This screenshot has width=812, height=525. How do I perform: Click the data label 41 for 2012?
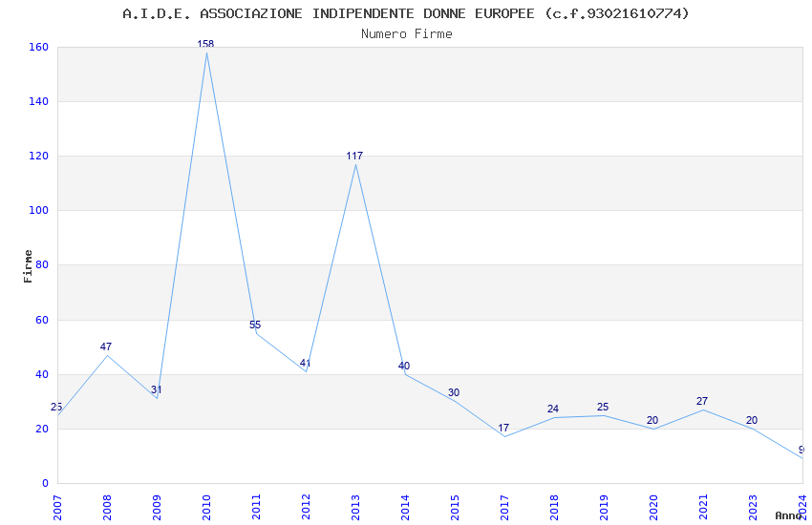click(305, 363)
